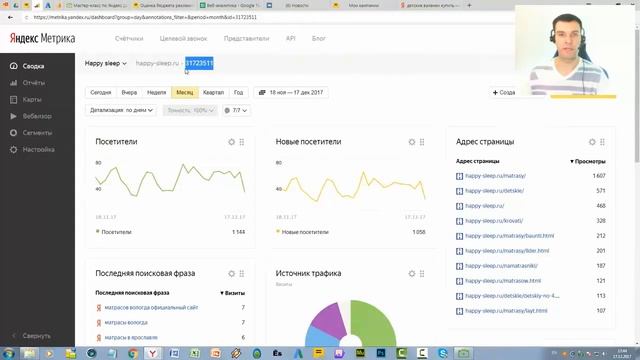640x360 pixels.
Task: Open API in top navigation
Action: click(291, 38)
